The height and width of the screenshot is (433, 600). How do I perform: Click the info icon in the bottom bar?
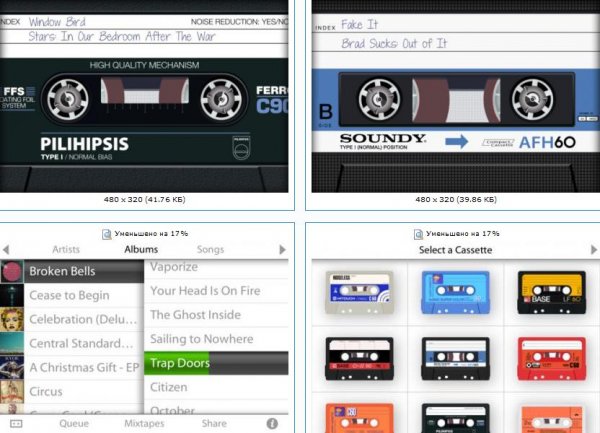[x=272, y=423]
